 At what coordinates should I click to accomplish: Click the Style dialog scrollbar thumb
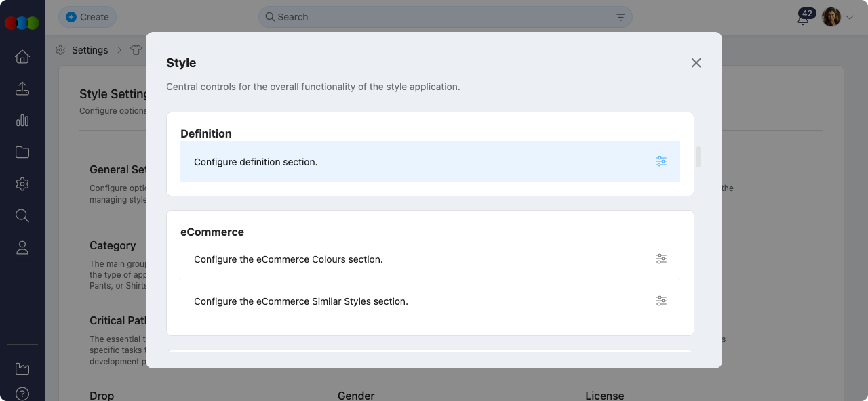pos(698,156)
